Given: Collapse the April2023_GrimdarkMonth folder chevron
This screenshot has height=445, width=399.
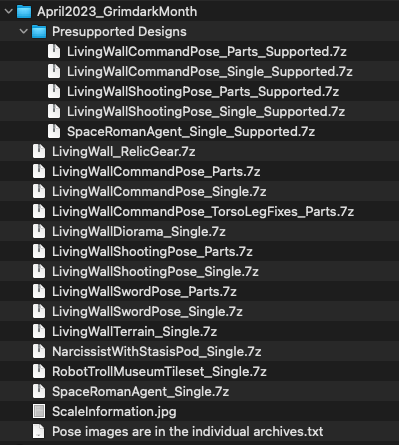Looking at the screenshot, I should [9, 11].
